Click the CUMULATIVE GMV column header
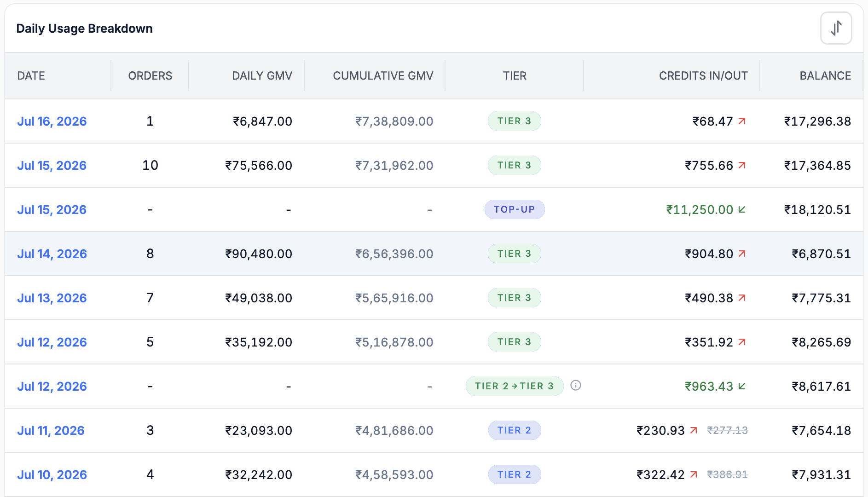The image size is (868, 497). [x=383, y=76]
